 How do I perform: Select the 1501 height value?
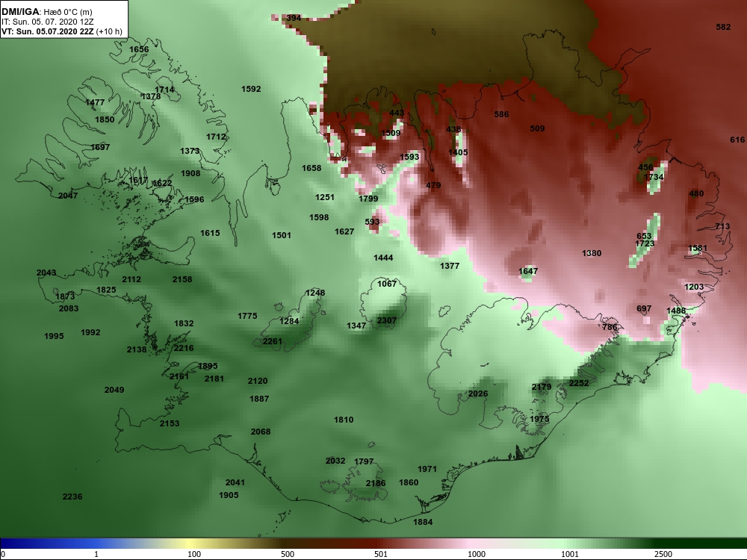pos(282,235)
